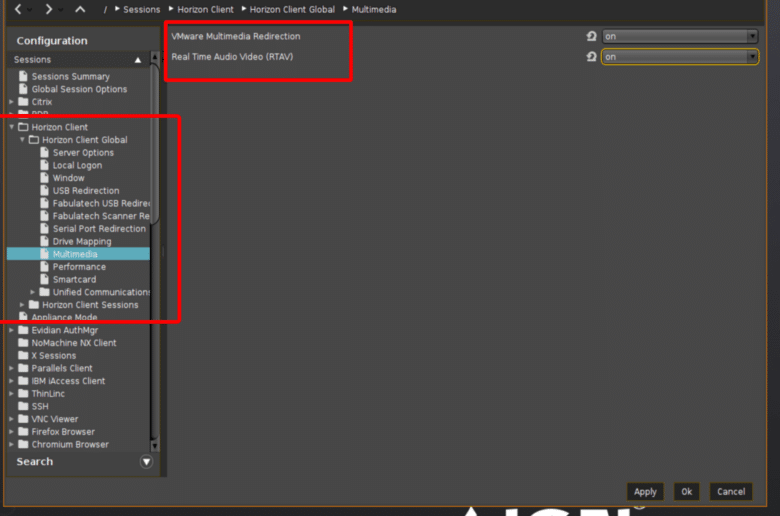The width and height of the screenshot is (780, 516).
Task: Select X Sessions folder
Action: coord(53,356)
